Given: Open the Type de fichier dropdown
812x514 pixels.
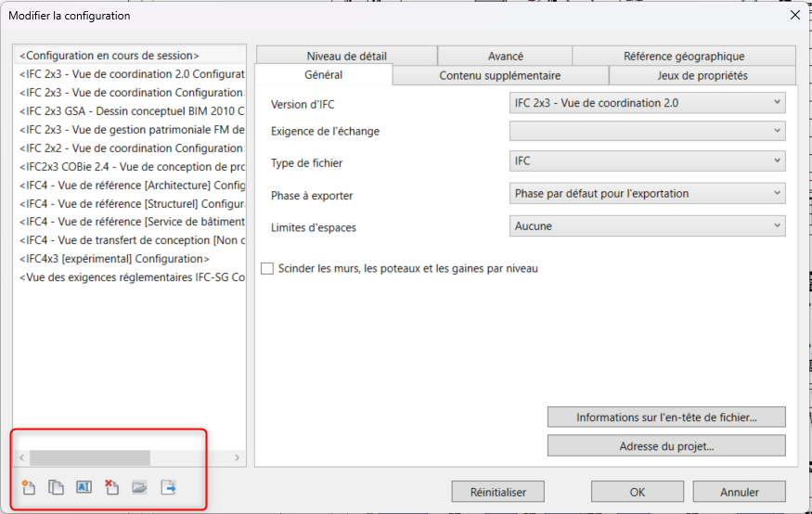Looking at the screenshot, I should 648,161.
